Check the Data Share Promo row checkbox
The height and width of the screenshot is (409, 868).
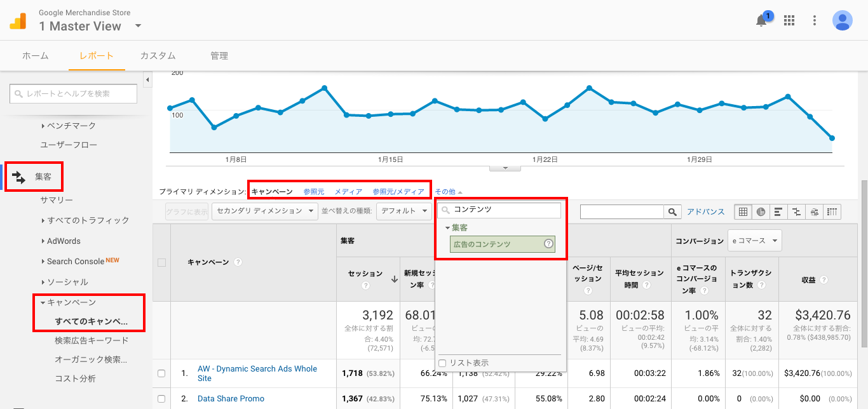161,399
